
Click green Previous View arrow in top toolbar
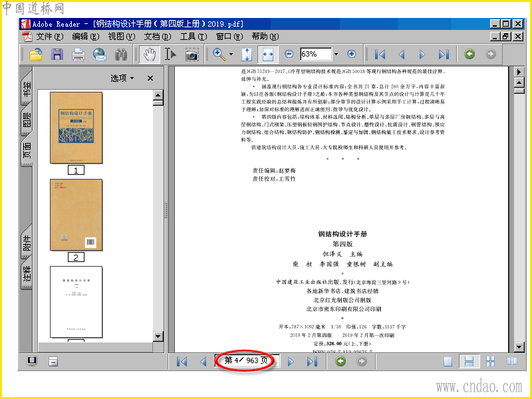pyautogui.click(x=469, y=54)
